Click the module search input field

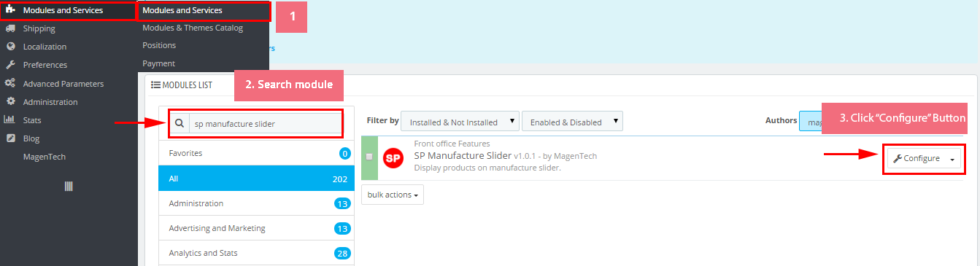[x=265, y=124]
